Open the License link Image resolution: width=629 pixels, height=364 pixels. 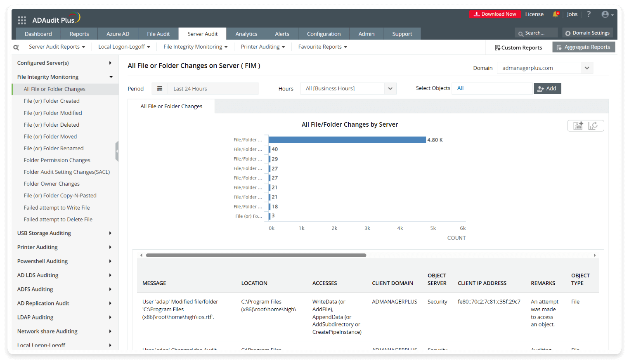point(534,14)
